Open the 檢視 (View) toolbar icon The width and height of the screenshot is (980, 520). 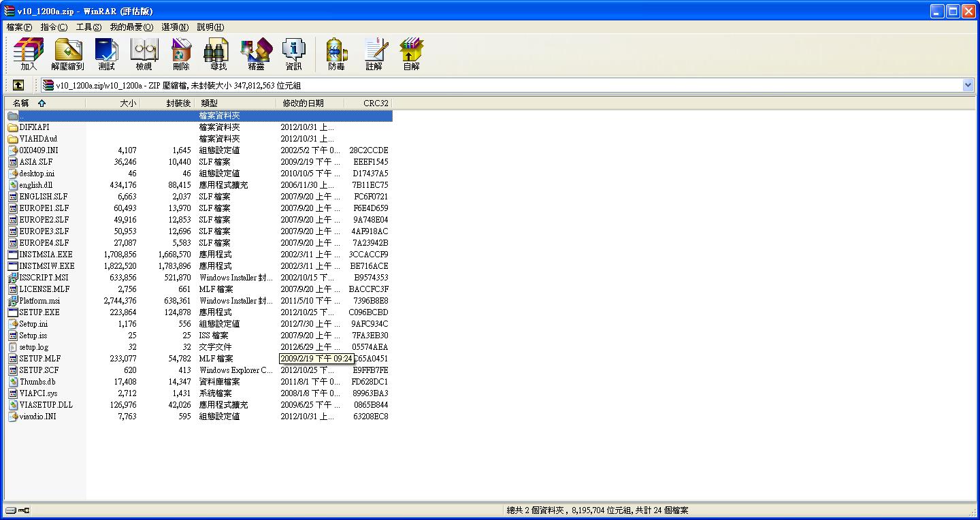pyautogui.click(x=144, y=54)
